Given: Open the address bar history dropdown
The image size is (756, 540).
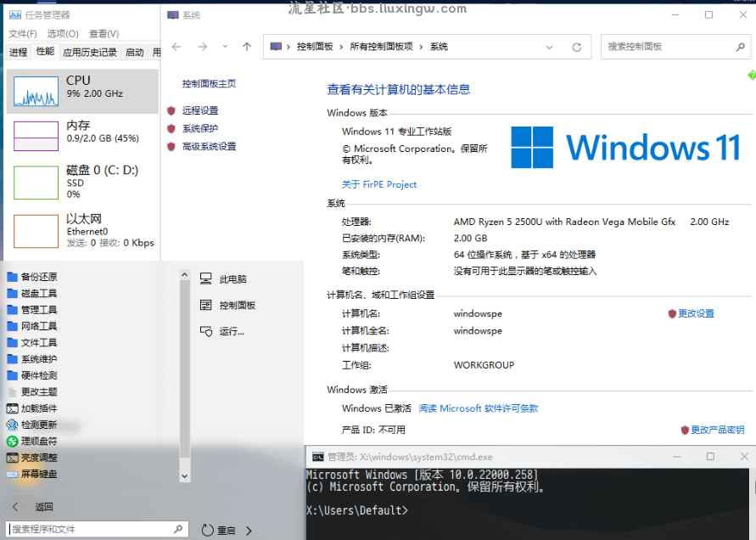Looking at the screenshot, I should pyautogui.click(x=549, y=48).
